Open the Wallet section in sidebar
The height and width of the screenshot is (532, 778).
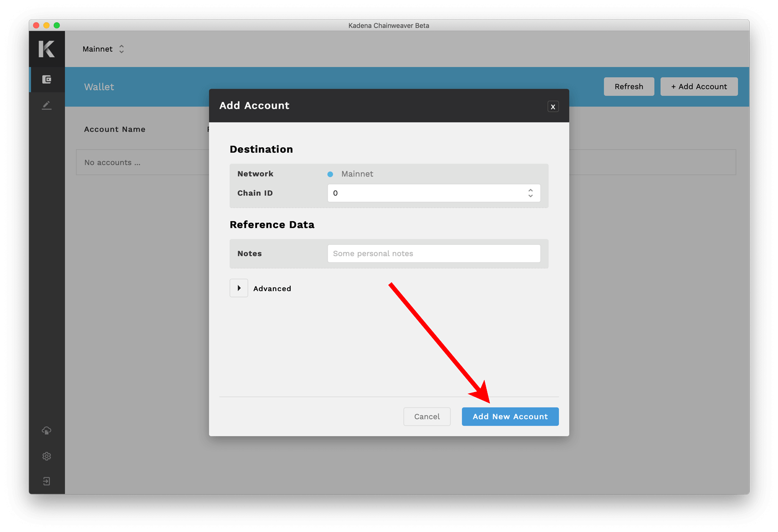click(x=47, y=79)
